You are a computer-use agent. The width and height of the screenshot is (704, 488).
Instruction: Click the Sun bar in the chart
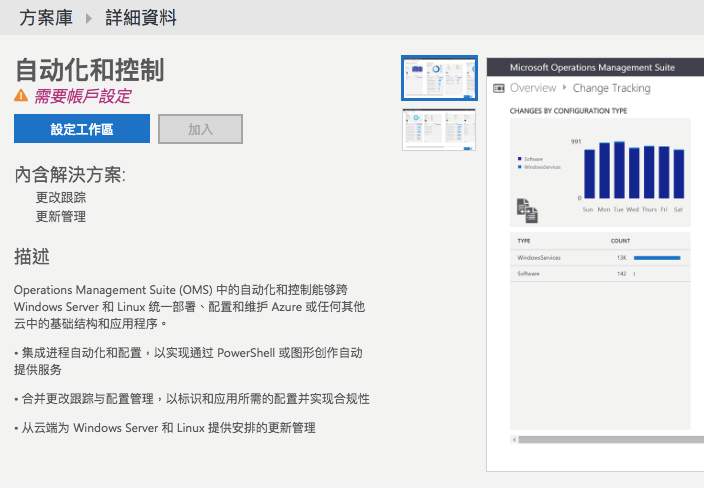pos(589,174)
